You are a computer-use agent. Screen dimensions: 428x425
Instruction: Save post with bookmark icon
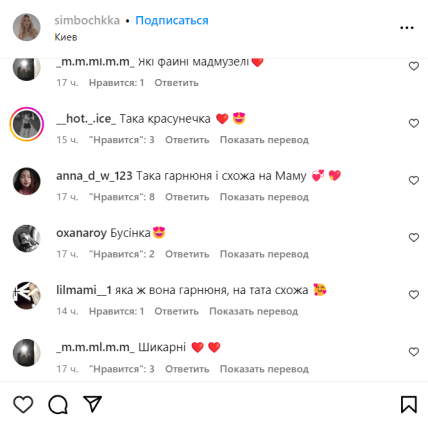tap(409, 404)
